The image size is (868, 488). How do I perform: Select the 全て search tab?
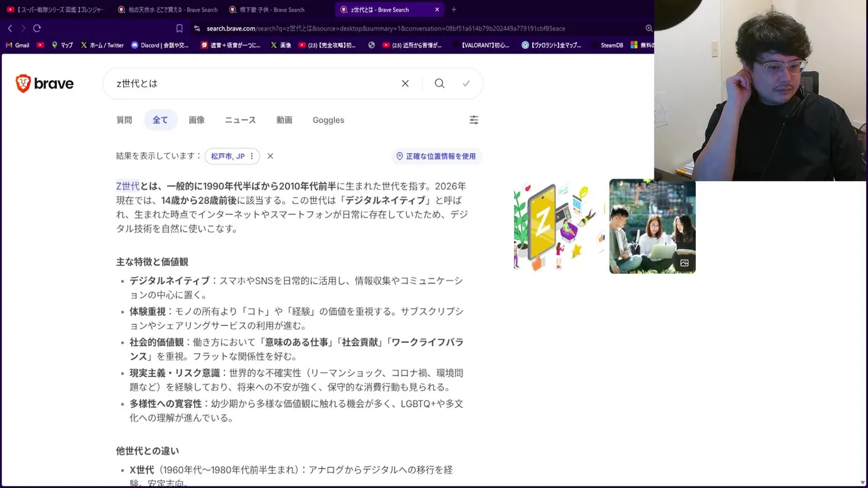[x=160, y=120]
